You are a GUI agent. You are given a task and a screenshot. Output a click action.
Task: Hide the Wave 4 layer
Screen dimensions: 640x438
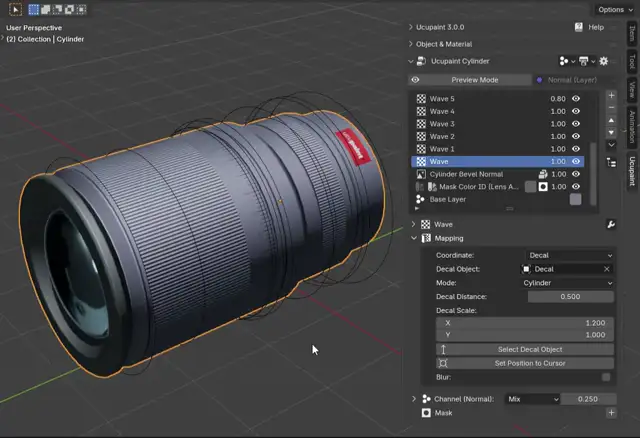(x=576, y=111)
